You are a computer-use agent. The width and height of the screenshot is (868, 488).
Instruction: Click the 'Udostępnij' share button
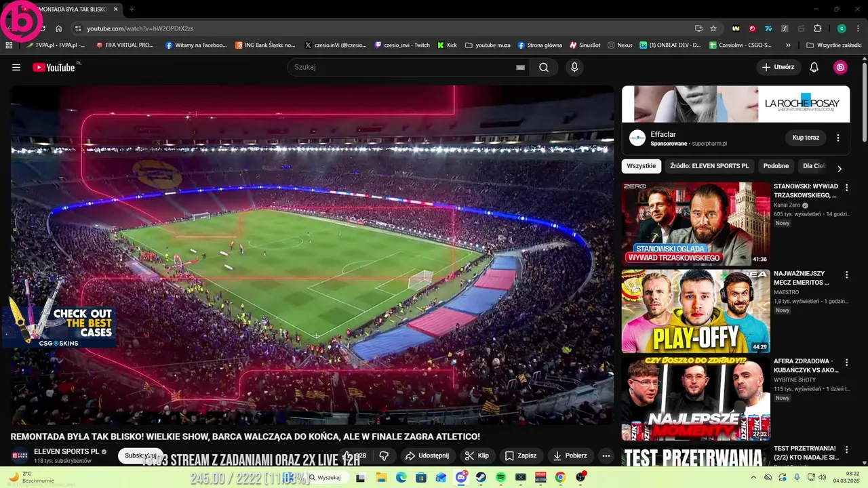pyautogui.click(x=427, y=455)
